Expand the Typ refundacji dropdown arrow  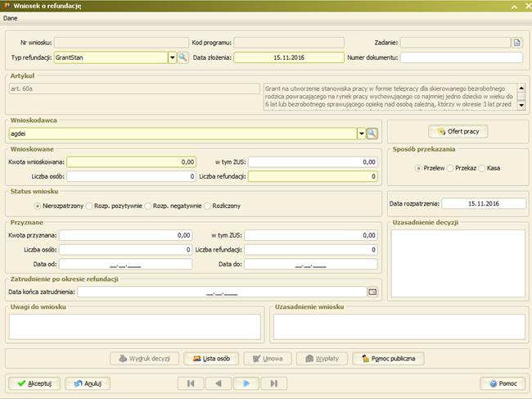[x=173, y=57]
